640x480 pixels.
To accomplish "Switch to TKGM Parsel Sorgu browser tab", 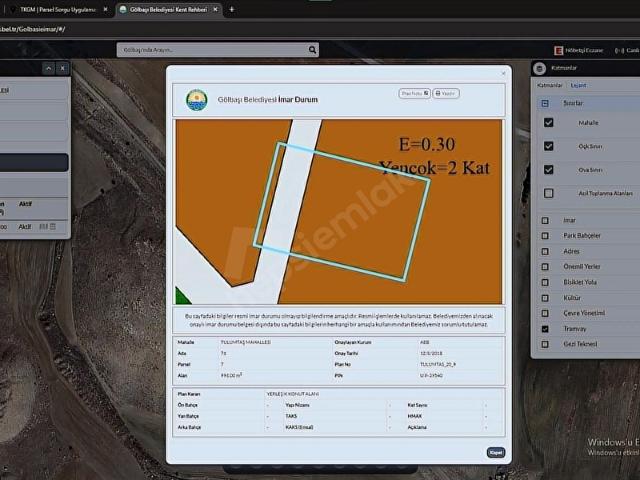I will (x=55, y=9).
